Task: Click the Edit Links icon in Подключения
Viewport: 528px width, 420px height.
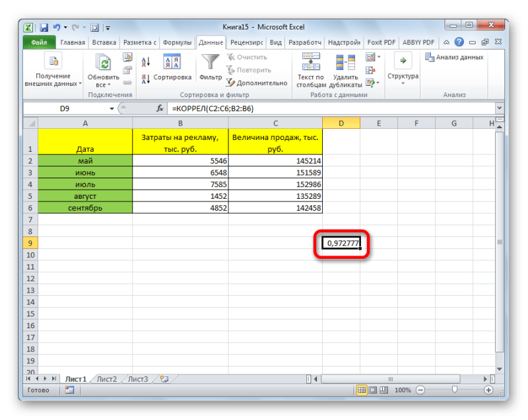Action: pyautogui.click(x=127, y=83)
